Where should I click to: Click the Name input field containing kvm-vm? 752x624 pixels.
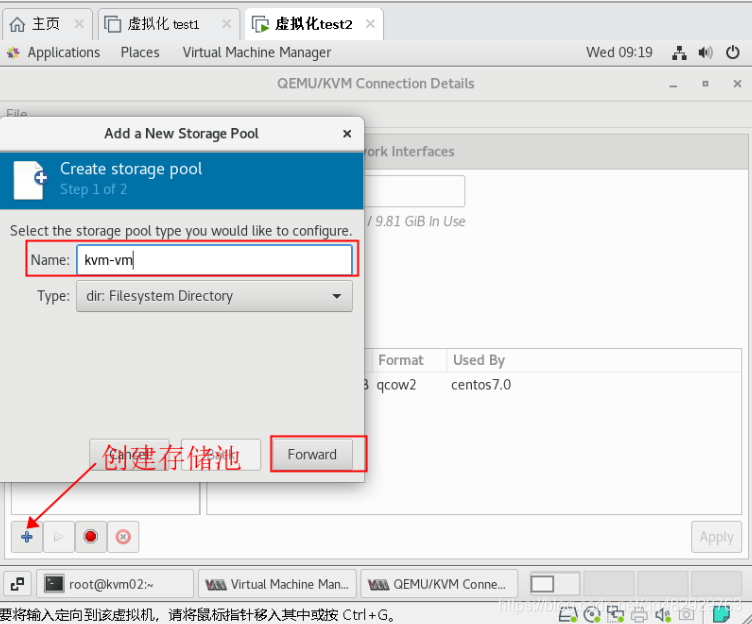[x=214, y=260]
